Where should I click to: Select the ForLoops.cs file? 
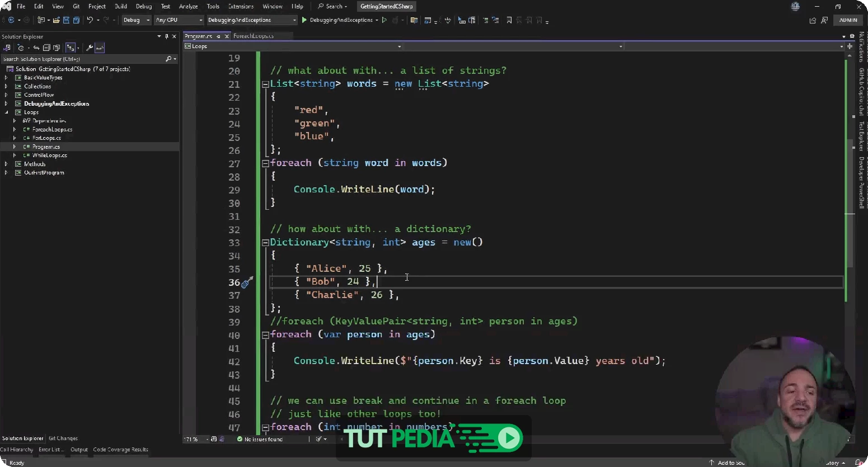pyautogui.click(x=46, y=138)
